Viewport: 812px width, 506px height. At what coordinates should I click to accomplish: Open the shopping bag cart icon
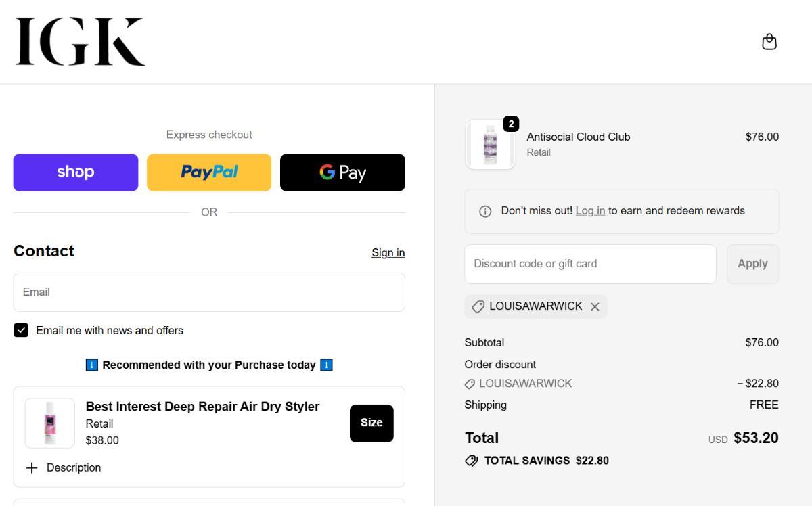click(x=769, y=42)
